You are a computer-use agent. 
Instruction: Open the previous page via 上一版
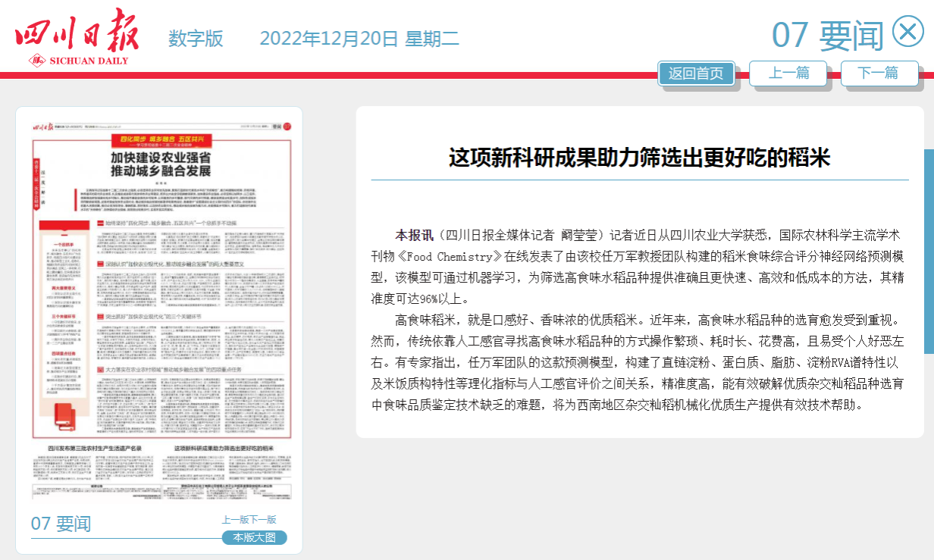[x=235, y=520]
